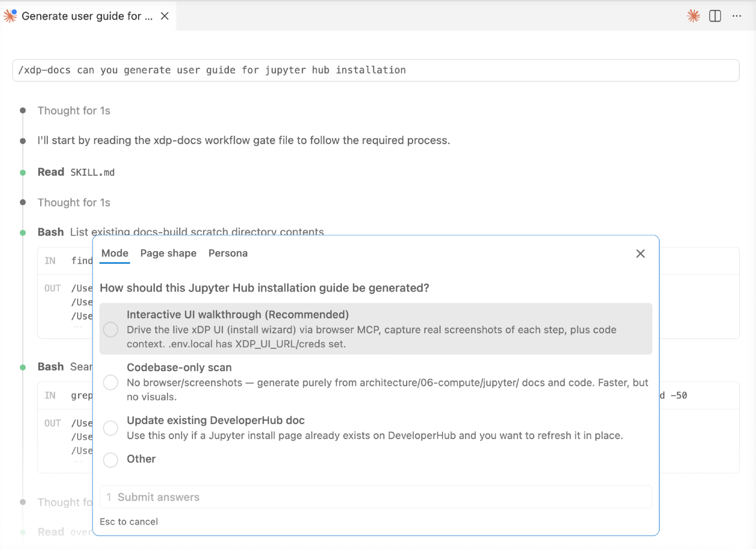Pick the Other radio option
This screenshot has width=756, height=549.
111,460
